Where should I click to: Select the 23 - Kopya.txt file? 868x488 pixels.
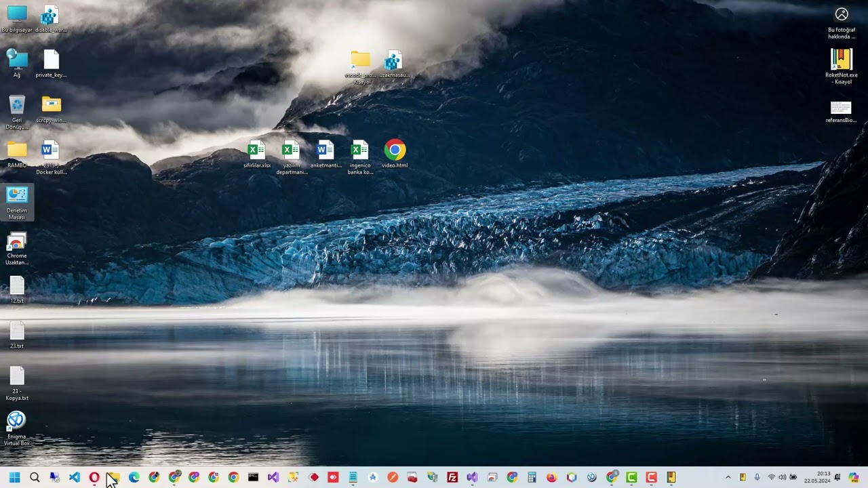tap(17, 384)
